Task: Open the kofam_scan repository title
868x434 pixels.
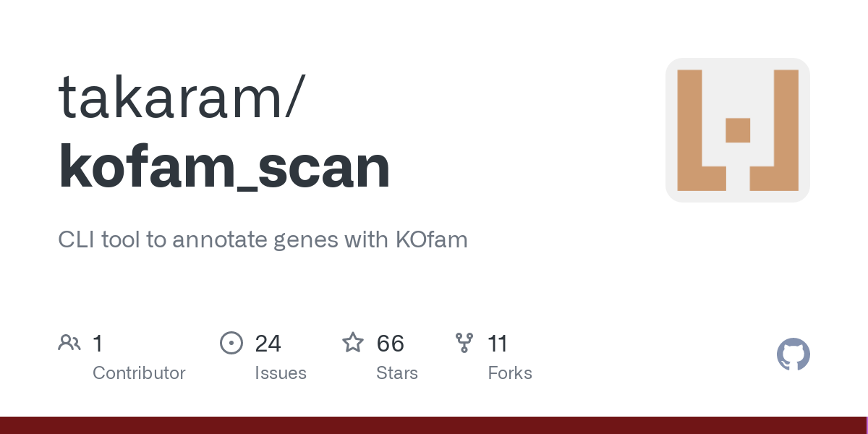Action: pyautogui.click(x=224, y=169)
